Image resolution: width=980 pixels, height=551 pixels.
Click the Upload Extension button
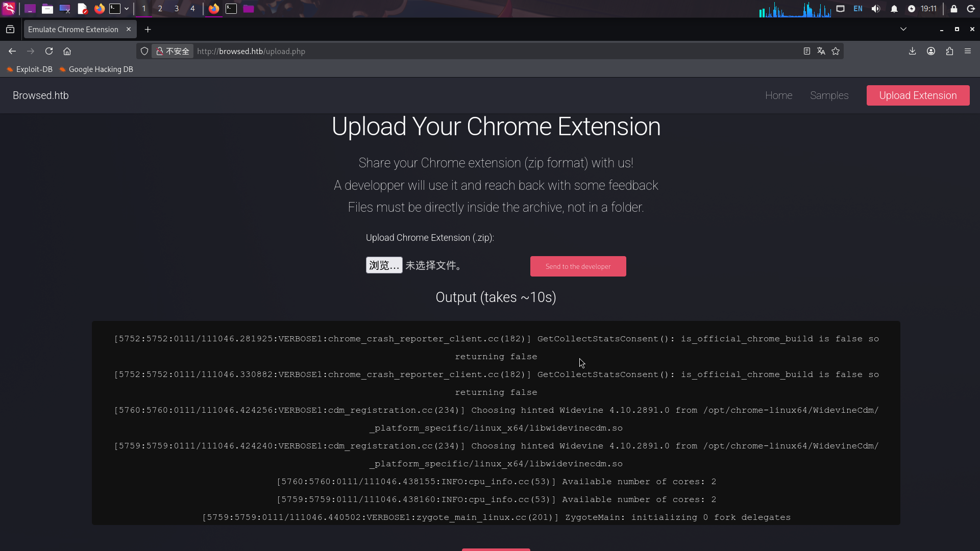(x=918, y=95)
